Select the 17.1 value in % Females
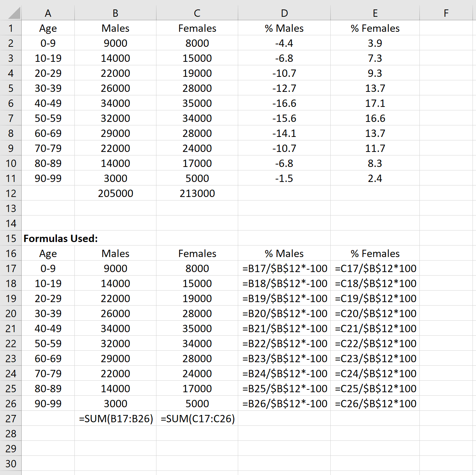The width and height of the screenshot is (476, 475). (375, 103)
